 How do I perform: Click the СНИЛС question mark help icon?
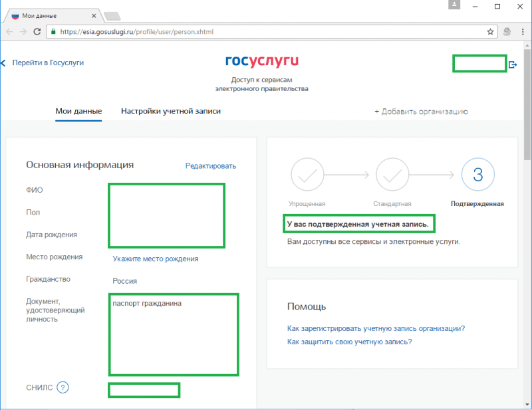(x=63, y=388)
